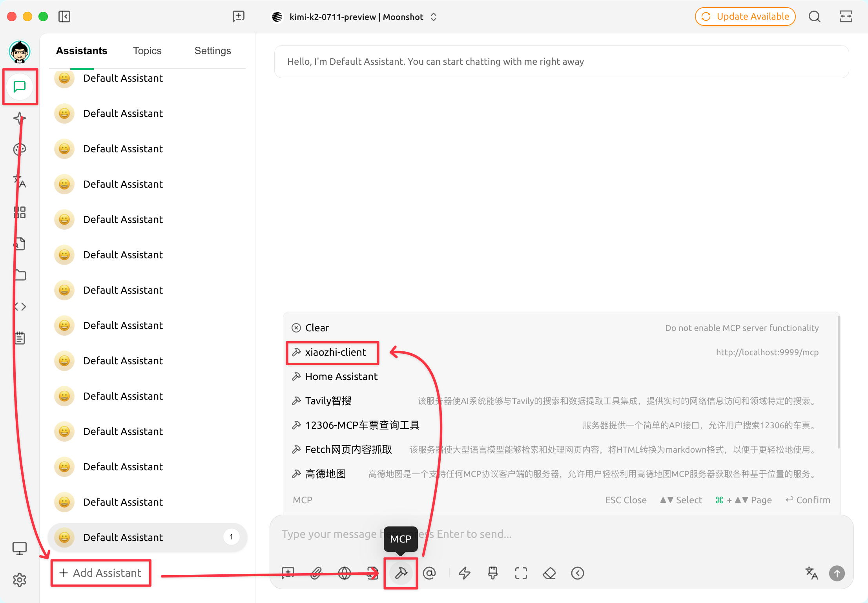Open the Knowledge Base sidebar icon
The height and width of the screenshot is (603, 868).
(20, 243)
